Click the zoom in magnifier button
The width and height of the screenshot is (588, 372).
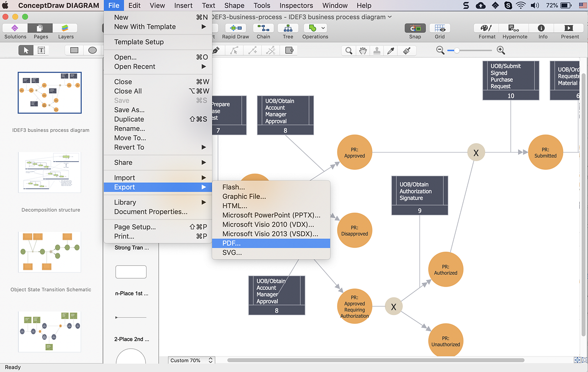[501, 51]
